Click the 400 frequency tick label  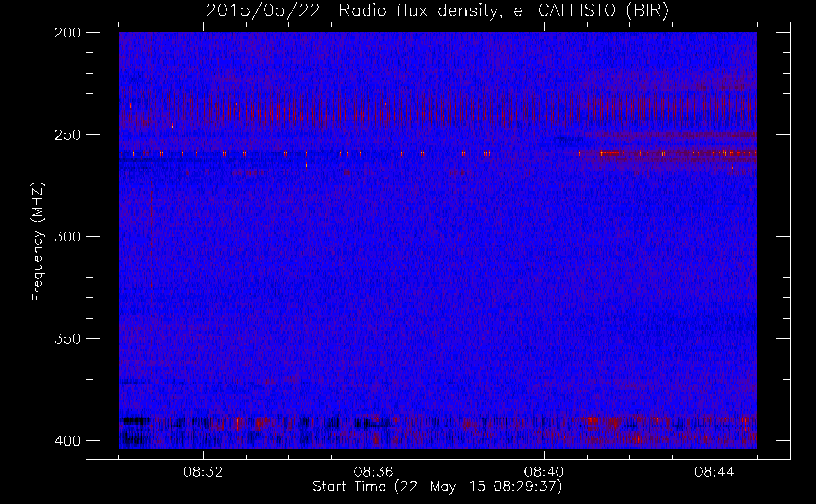point(67,441)
